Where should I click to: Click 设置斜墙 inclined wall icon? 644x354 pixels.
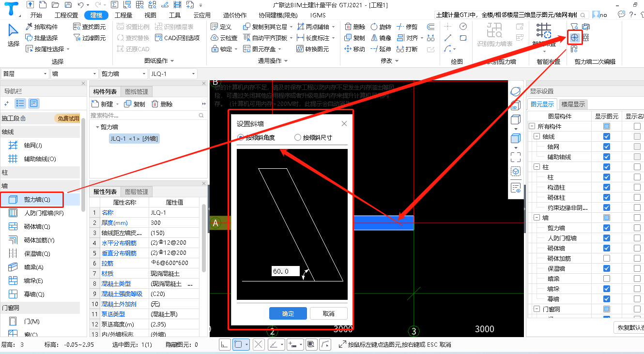[575, 37]
